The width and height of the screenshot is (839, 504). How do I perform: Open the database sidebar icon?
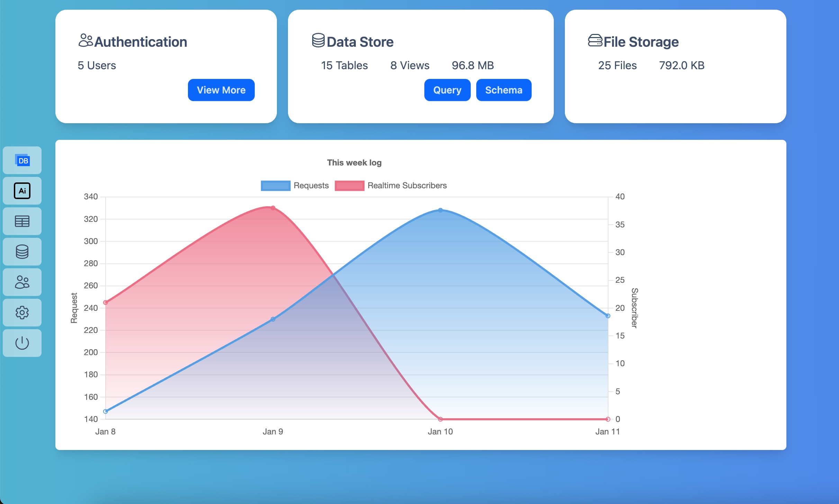(x=22, y=252)
